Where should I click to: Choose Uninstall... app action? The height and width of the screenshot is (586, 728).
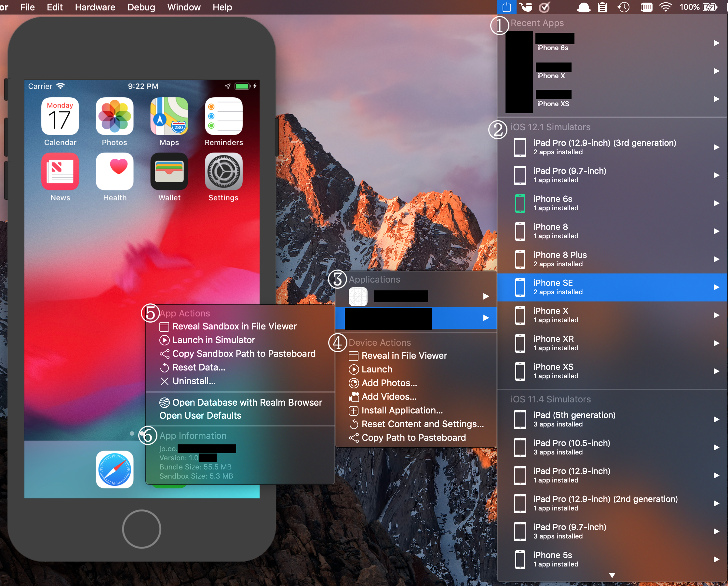pyautogui.click(x=240, y=381)
